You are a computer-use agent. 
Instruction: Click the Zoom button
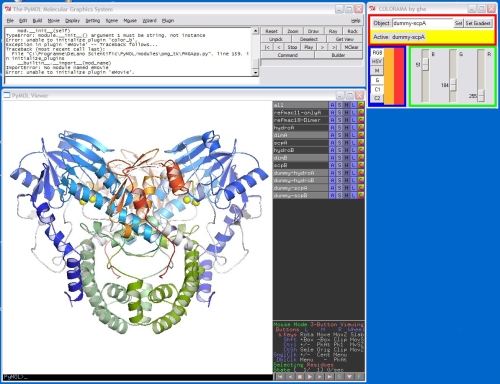point(293,31)
